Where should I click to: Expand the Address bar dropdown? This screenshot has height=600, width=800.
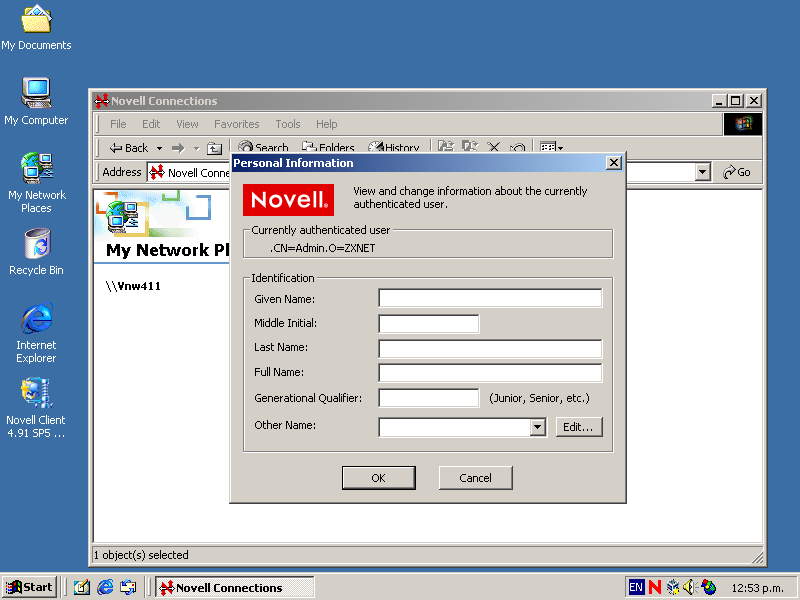tap(703, 172)
